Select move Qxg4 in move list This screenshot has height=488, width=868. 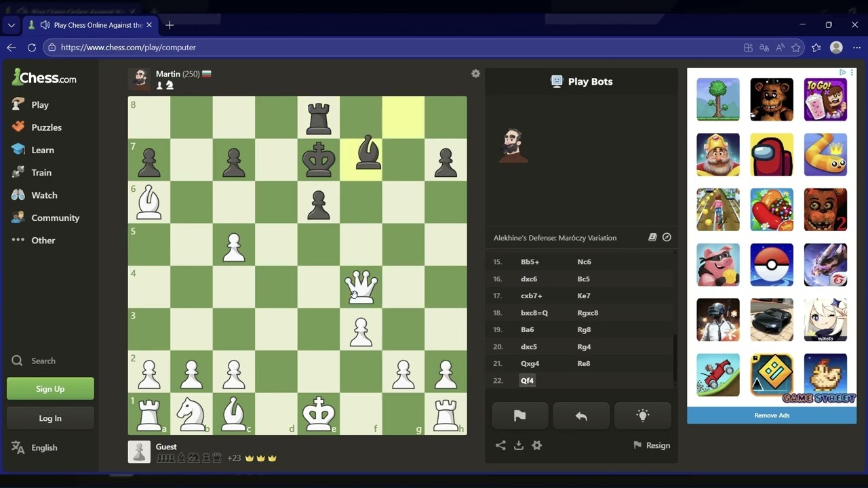pos(530,364)
